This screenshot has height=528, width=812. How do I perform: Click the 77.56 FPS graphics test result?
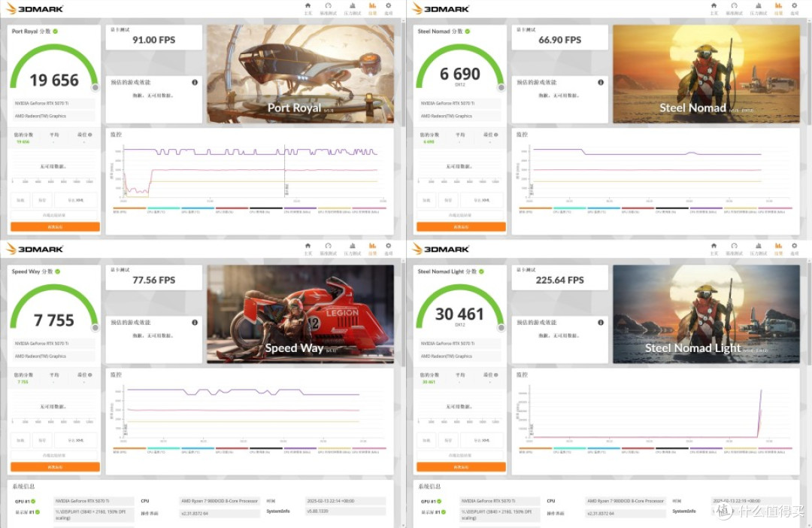pos(154,280)
